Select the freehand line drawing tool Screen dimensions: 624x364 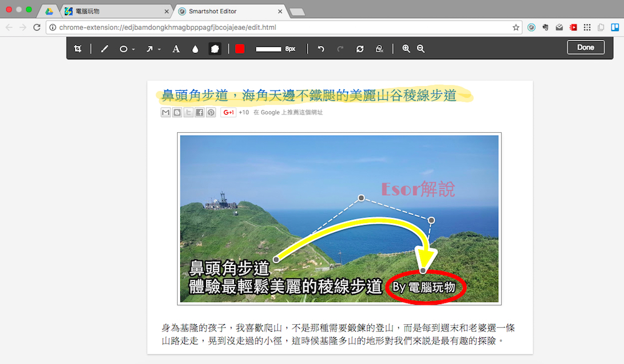tap(104, 49)
